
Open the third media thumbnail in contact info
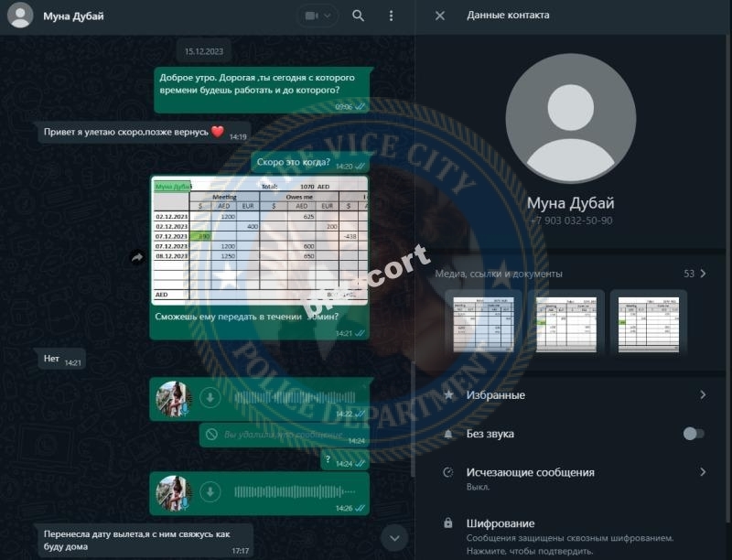click(x=649, y=324)
